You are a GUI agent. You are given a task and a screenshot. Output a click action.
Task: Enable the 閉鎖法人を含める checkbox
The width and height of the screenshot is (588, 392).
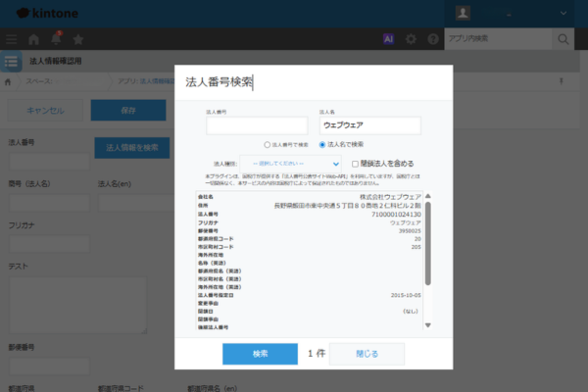coord(356,163)
